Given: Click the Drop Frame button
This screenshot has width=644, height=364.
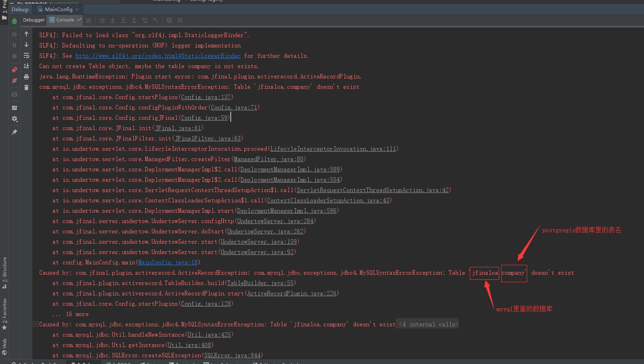Looking at the screenshot, I should (145, 20).
